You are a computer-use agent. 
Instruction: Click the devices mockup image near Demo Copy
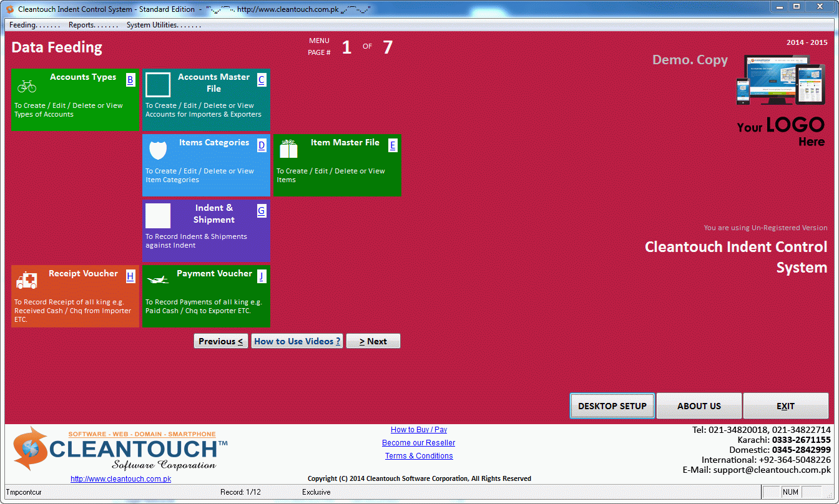781,79
